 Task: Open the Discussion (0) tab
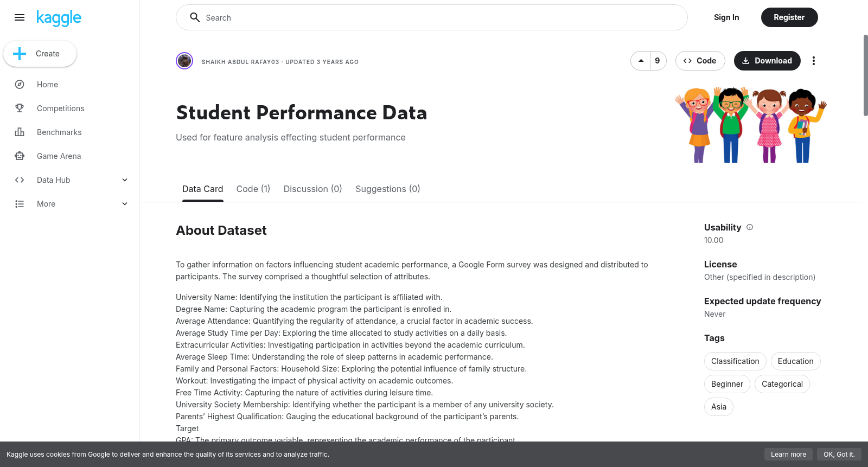tap(312, 189)
